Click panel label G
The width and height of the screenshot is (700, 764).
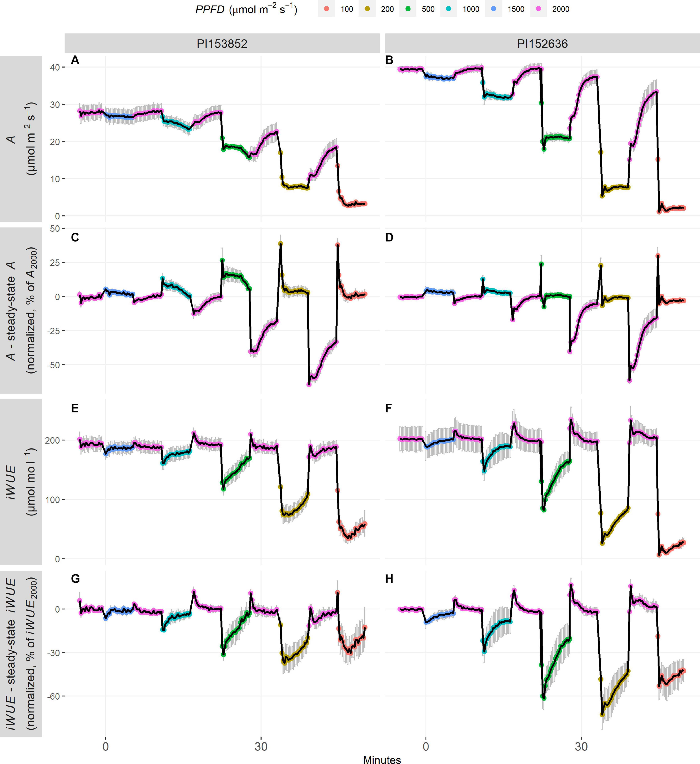[x=75, y=579]
